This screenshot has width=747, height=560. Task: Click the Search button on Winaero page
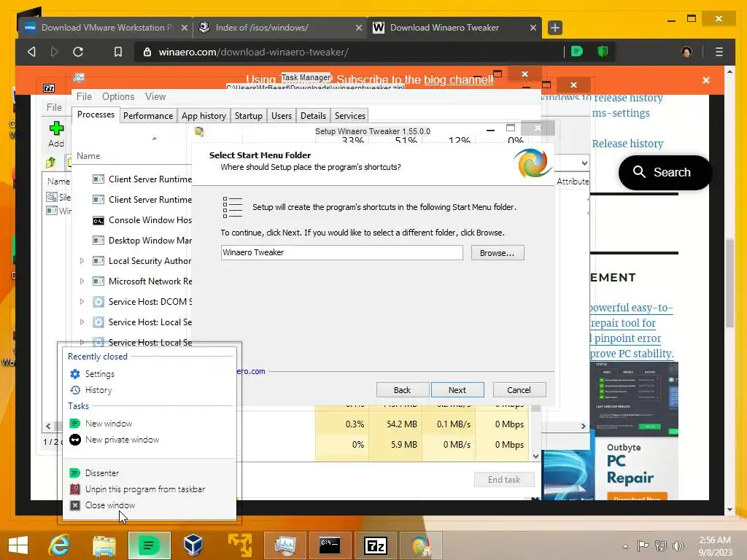coord(664,172)
